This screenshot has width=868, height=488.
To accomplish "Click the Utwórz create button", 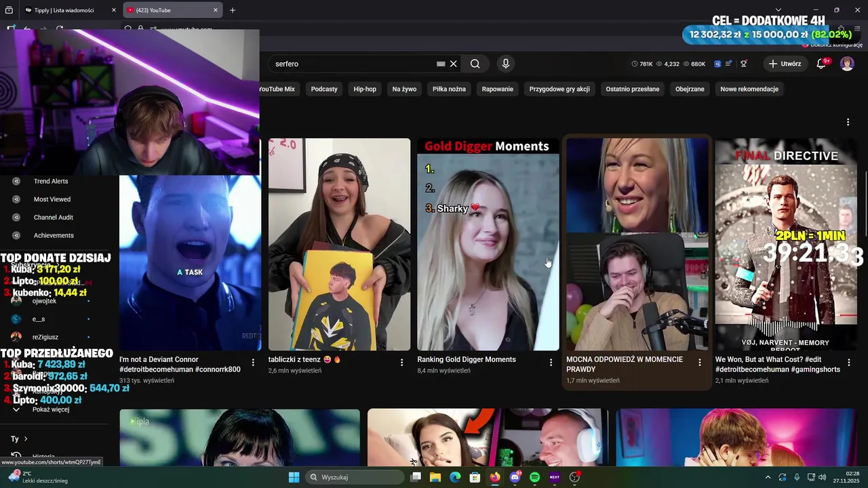I will tap(784, 64).
